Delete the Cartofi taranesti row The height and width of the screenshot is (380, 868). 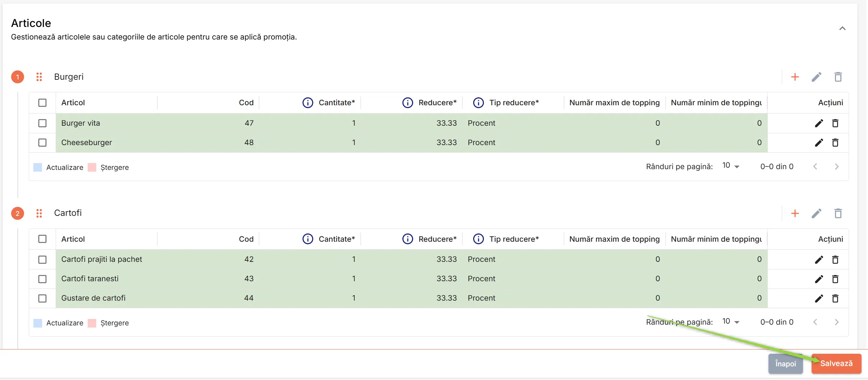pos(835,279)
